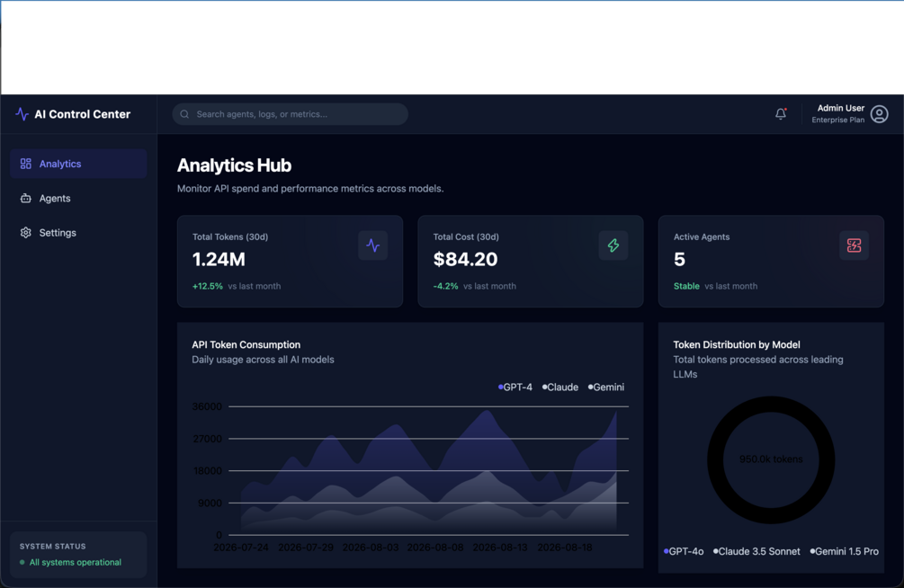Toggle GPT-4o in the donut chart legend

pyautogui.click(x=684, y=552)
